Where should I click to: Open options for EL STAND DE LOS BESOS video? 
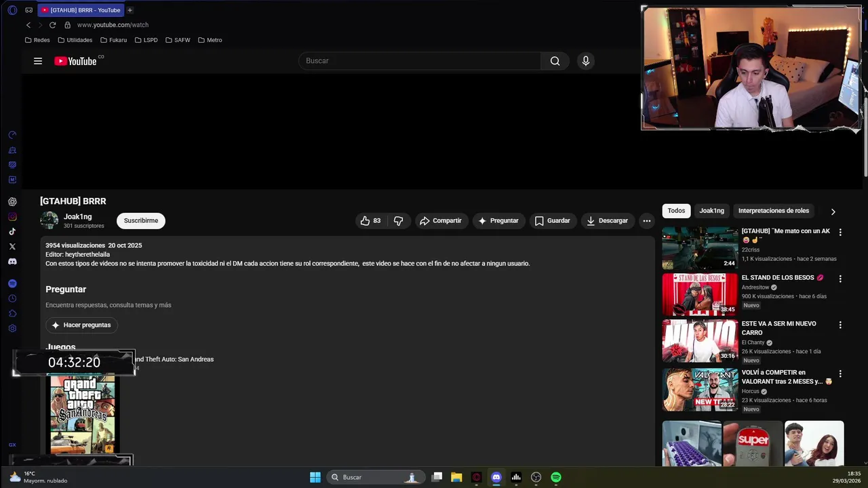tap(840, 279)
